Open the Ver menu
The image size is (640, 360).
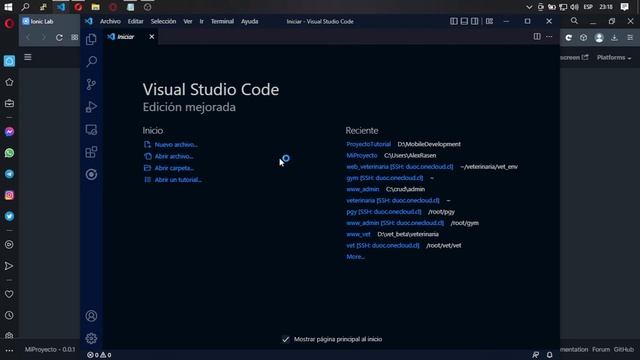tap(188, 21)
